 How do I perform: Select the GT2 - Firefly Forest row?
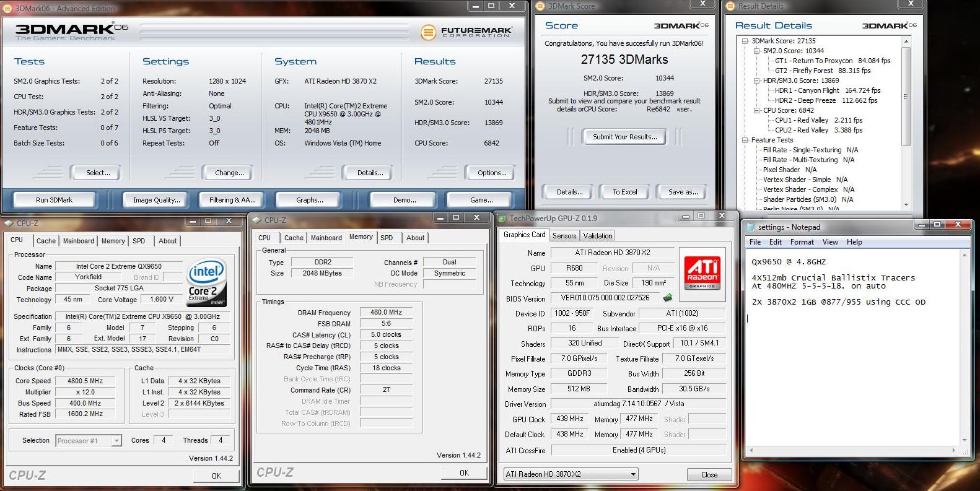tap(823, 71)
